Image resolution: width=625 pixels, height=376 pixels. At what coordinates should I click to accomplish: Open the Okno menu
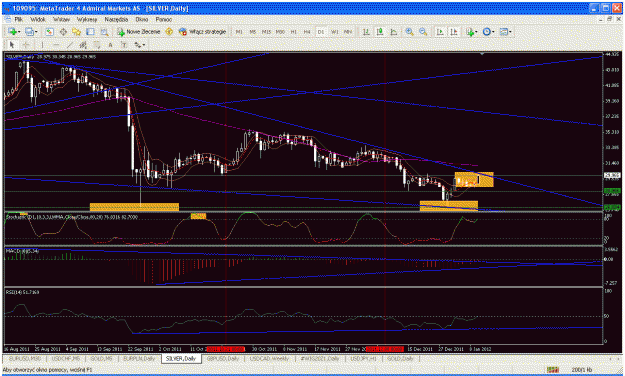142,19
